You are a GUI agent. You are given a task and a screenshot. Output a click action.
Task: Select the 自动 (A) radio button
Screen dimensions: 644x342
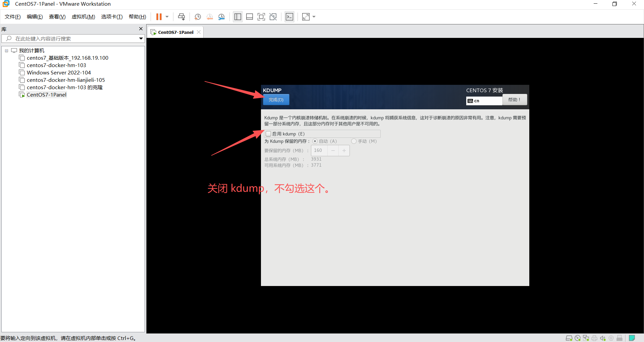pyautogui.click(x=315, y=141)
